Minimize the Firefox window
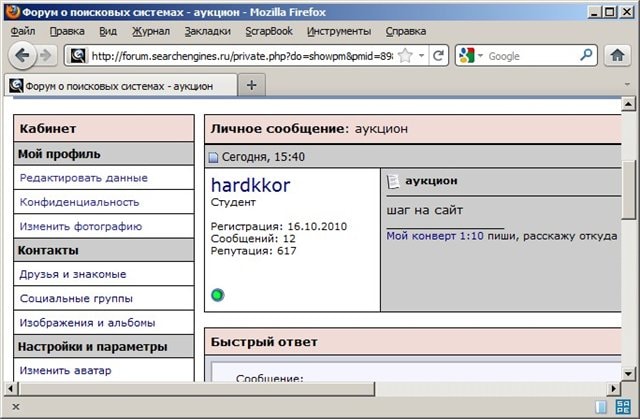Image resolution: width=640 pixels, height=419 pixels. pyautogui.click(x=594, y=12)
